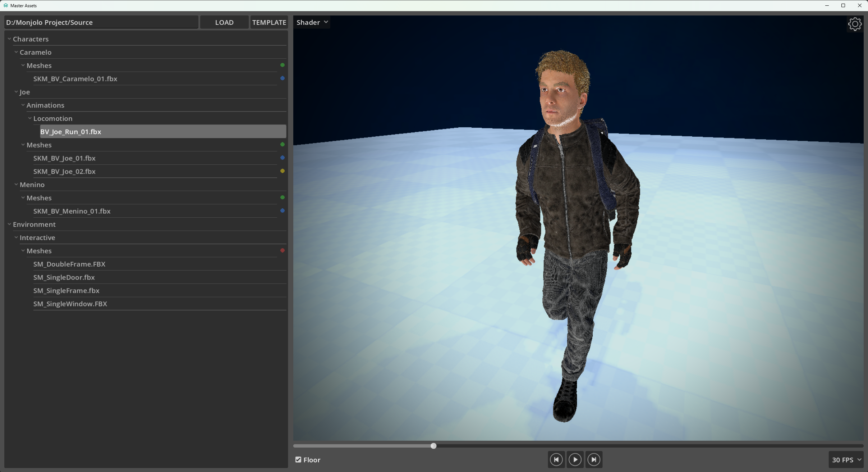Click green status dot on Menino Meshes
The height and width of the screenshot is (472, 868).
tap(283, 198)
